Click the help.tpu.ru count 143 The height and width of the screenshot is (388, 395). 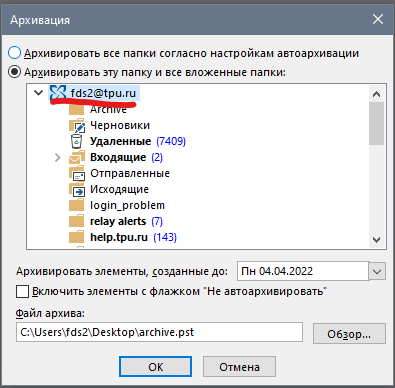[165, 237]
